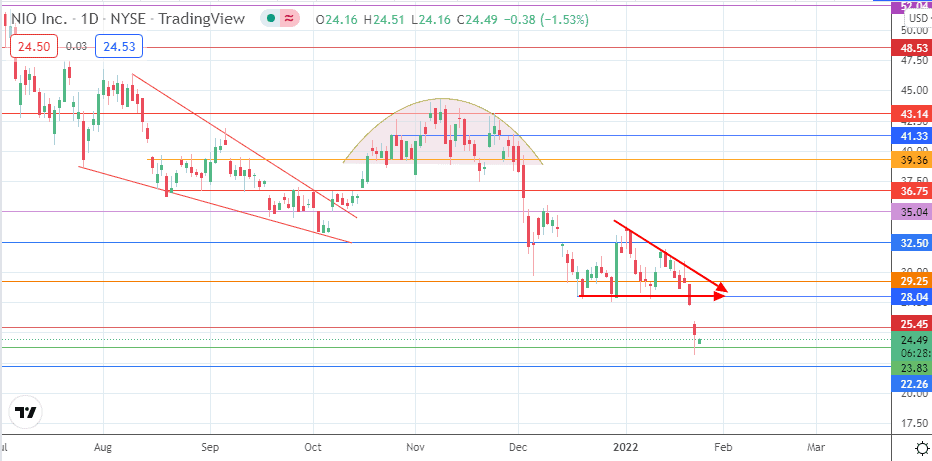The width and height of the screenshot is (932, 461).
Task: Click the H24.51 high value in the legend
Action: 384,20
